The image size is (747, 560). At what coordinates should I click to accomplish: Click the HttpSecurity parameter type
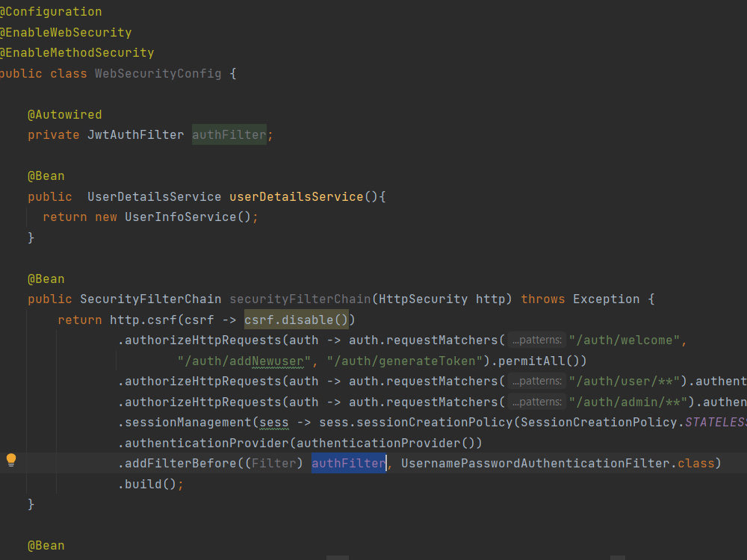(x=423, y=299)
